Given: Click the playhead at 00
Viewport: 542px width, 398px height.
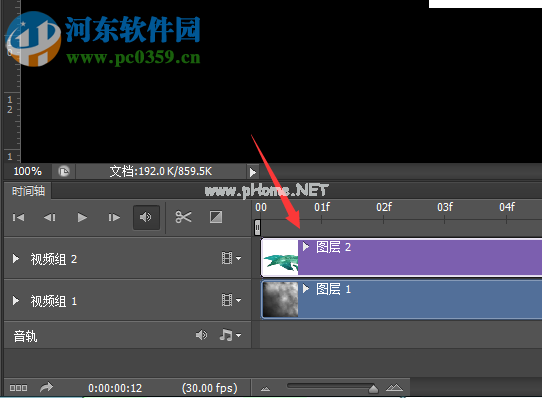Looking at the screenshot, I should (x=258, y=227).
